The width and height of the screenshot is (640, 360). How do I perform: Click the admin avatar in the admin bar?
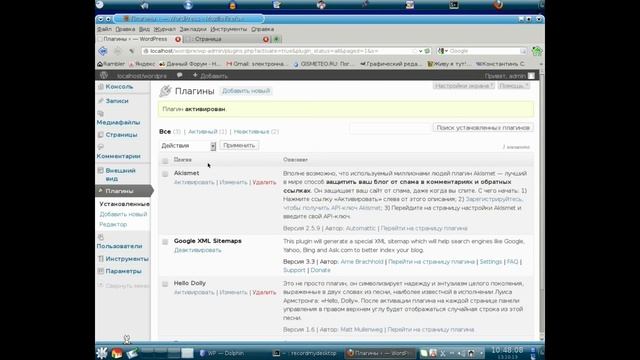click(x=531, y=76)
